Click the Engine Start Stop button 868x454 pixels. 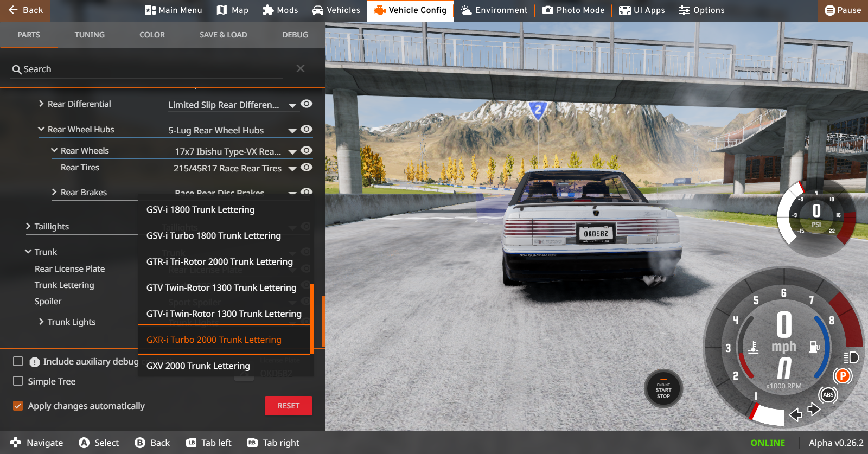tap(663, 389)
